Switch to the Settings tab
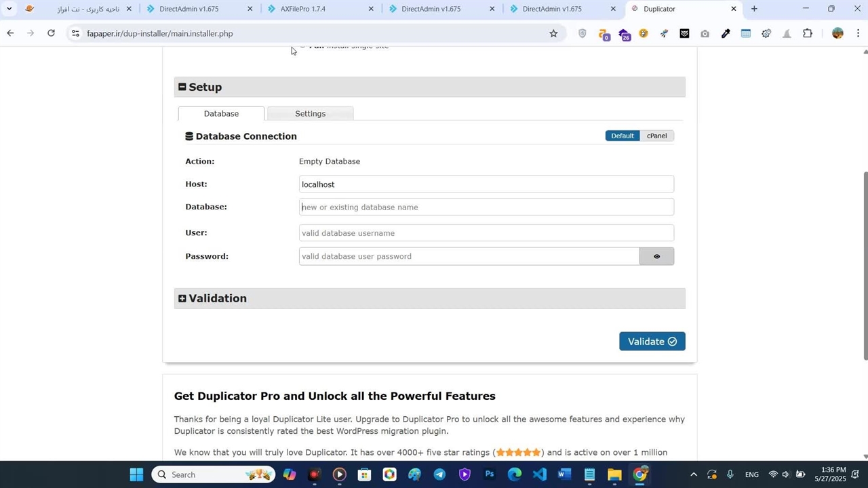Screen dimensions: 868x488 tap(310, 113)
